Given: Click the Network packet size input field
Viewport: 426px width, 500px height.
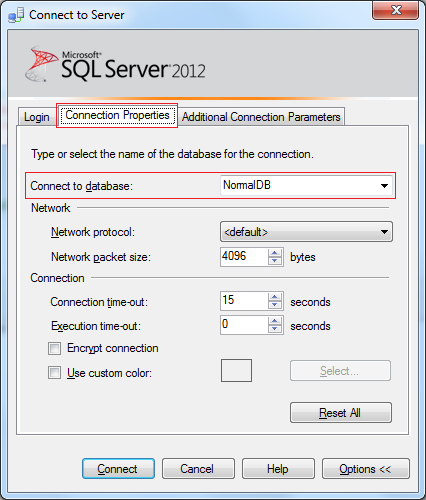Looking at the screenshot, I should click(244, 257).
